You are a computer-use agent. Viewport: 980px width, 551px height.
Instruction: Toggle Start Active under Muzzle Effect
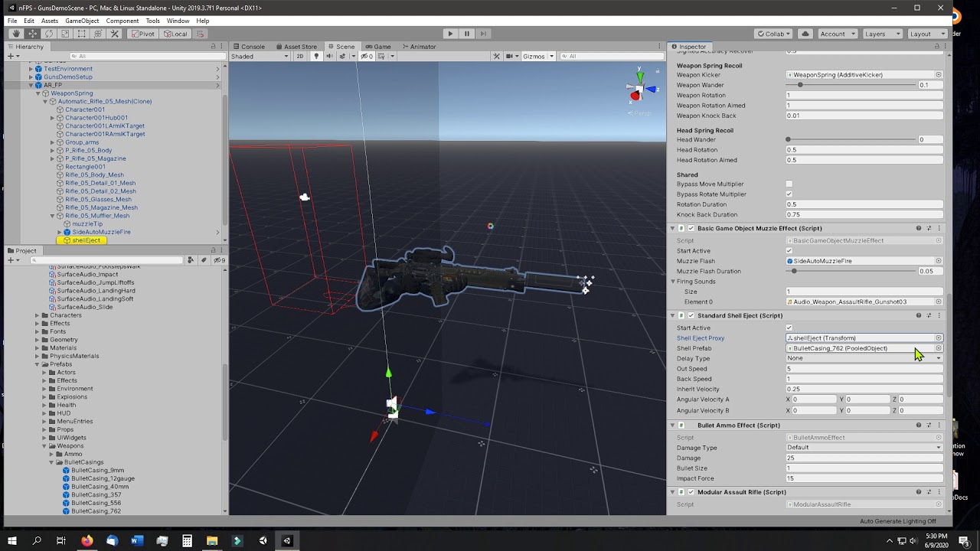(789, 251)
